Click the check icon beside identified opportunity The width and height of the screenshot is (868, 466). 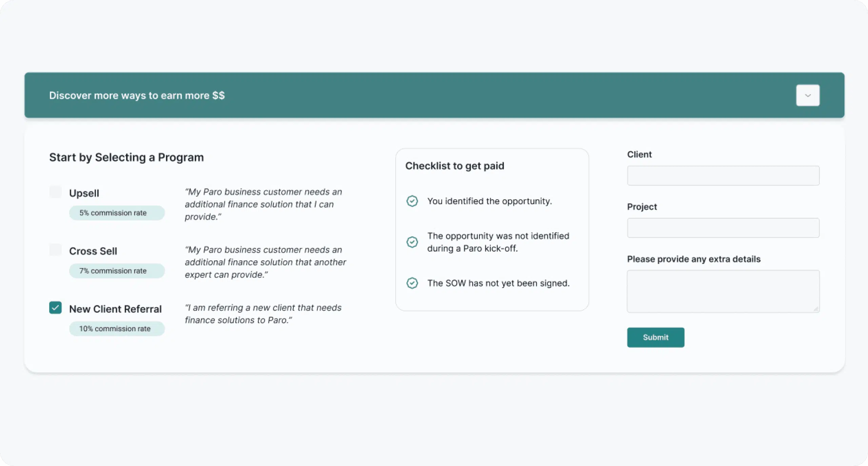pyautogui.click(x=412, y=201)
